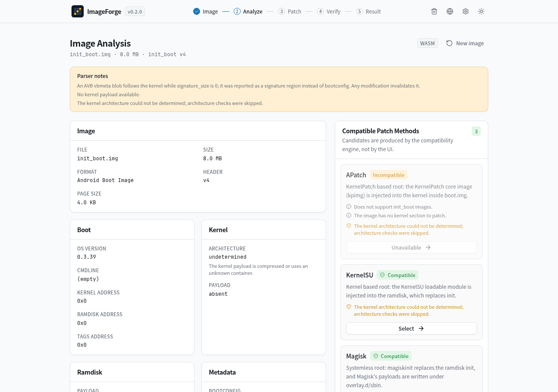This screenshot has width=558, height=392.
Task: Click the compatible methods count badge '3'
Action: point(476,131)
